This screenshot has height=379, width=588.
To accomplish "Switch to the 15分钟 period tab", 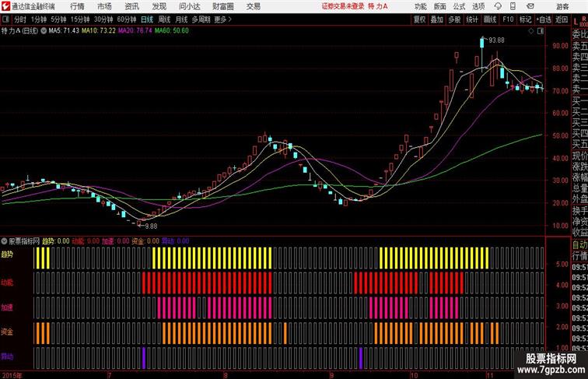I will tap(80, 19).
